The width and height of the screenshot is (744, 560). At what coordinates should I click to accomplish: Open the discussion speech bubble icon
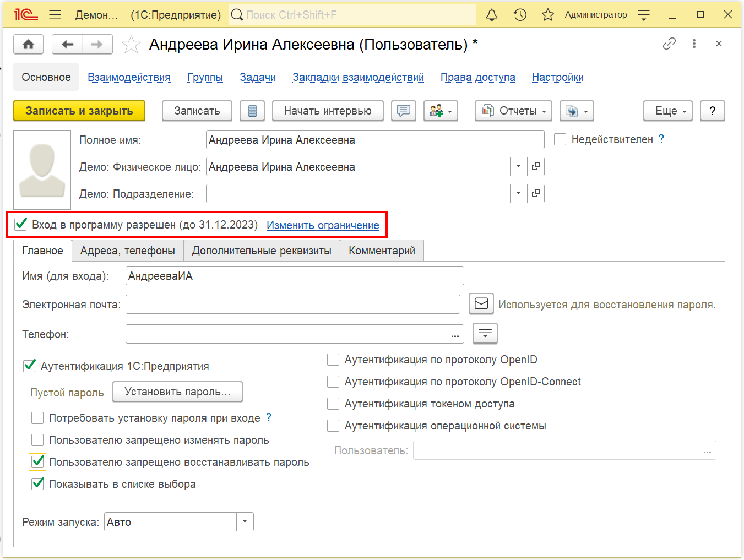point(404,111)
